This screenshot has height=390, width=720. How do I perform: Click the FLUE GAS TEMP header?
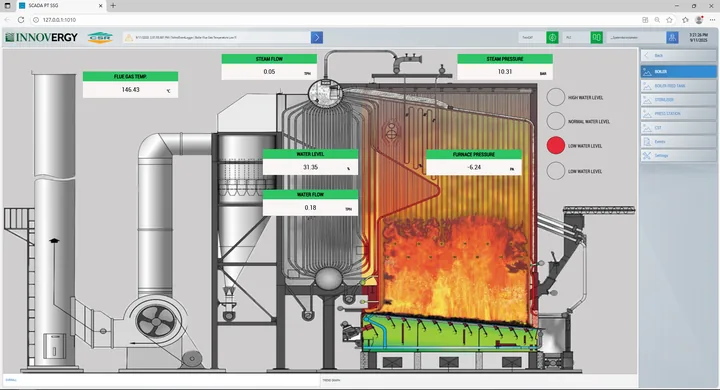click(x=130, y=76)
